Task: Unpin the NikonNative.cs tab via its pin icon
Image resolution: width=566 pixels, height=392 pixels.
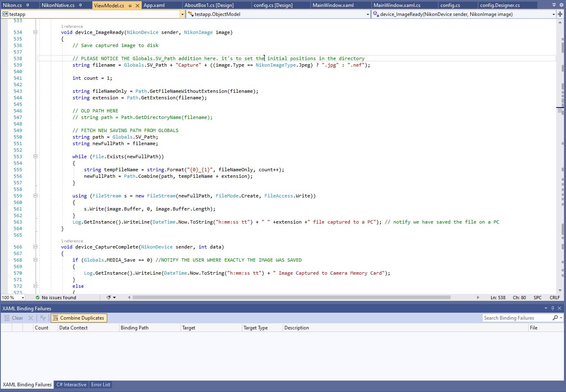Action: pos(81,5)
